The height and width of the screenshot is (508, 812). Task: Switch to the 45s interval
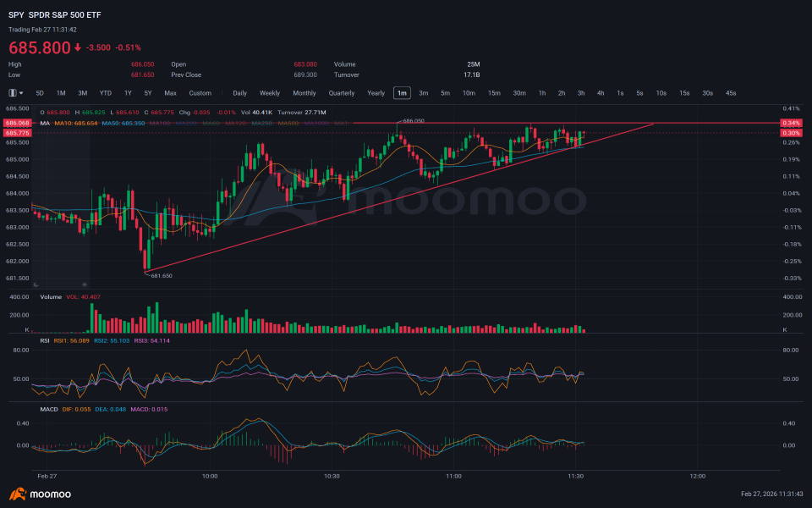(x=731, y=93)
